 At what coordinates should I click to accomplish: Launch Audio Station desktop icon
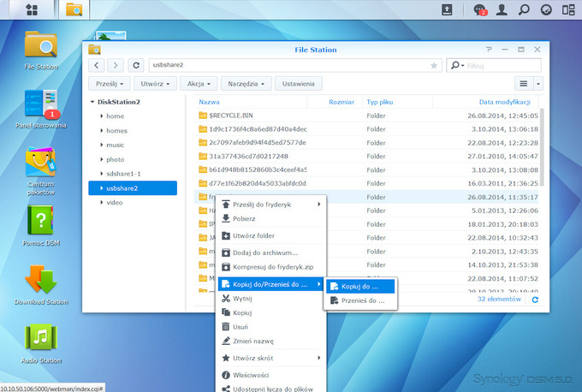(x=41, y=344)
